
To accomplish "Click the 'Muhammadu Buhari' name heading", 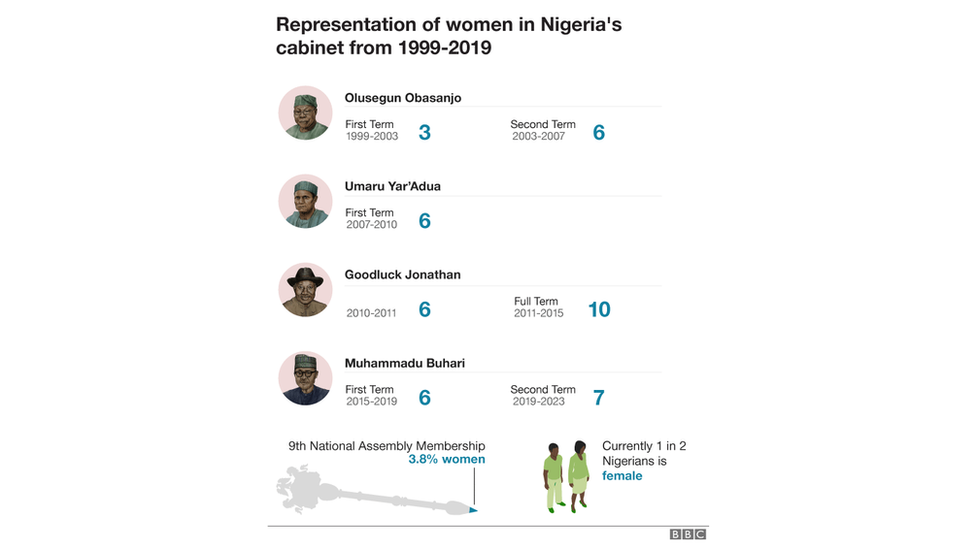I will coord(405,363).
